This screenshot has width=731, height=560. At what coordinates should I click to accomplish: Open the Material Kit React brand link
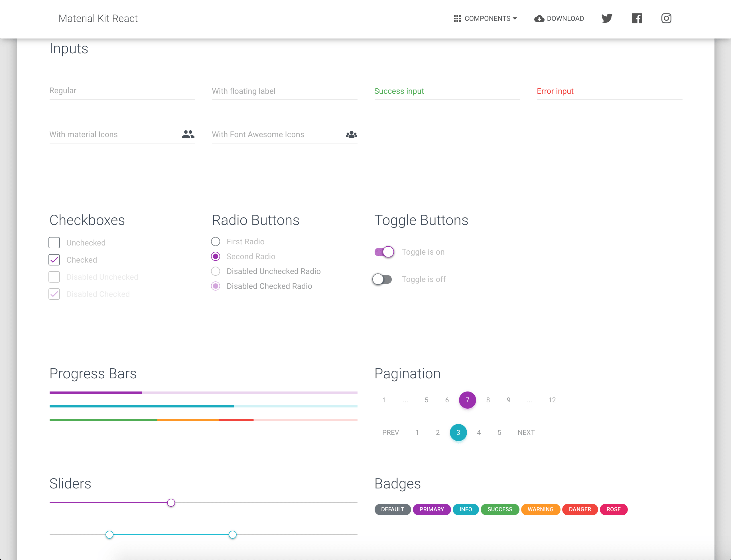coord(98,19)
